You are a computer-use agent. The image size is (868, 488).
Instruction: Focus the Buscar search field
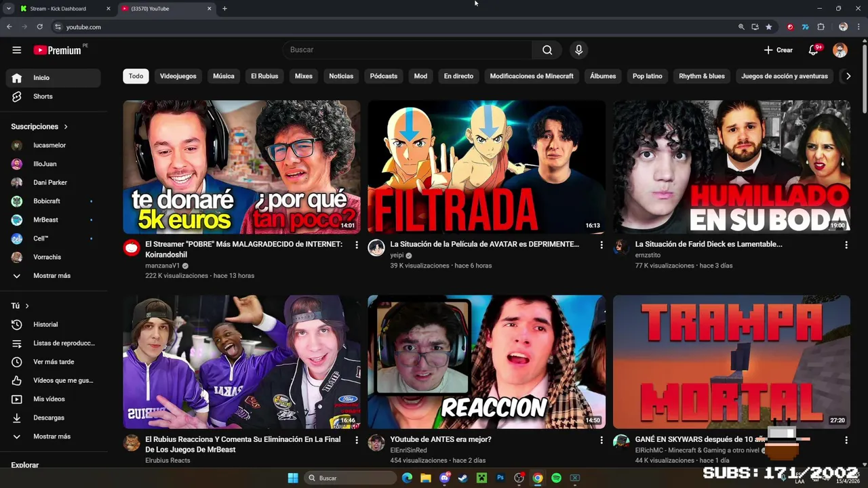pos(408,49)
